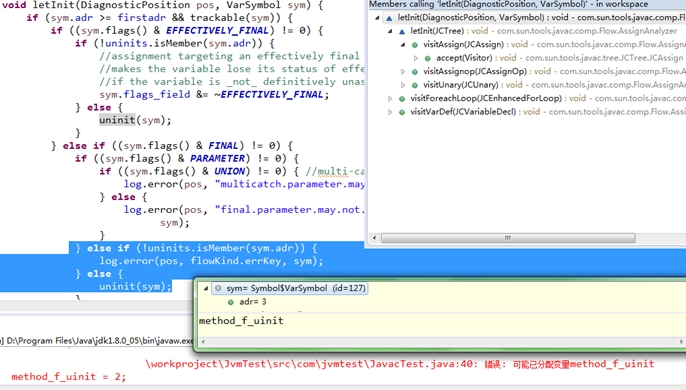Expand the visitAssignop(JCAssignOp) node

point(403,72)
